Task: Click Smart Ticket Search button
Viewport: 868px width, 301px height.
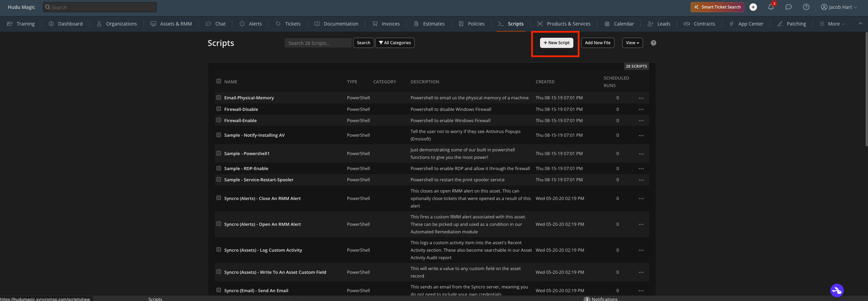Action: click(x=717, y=7)
